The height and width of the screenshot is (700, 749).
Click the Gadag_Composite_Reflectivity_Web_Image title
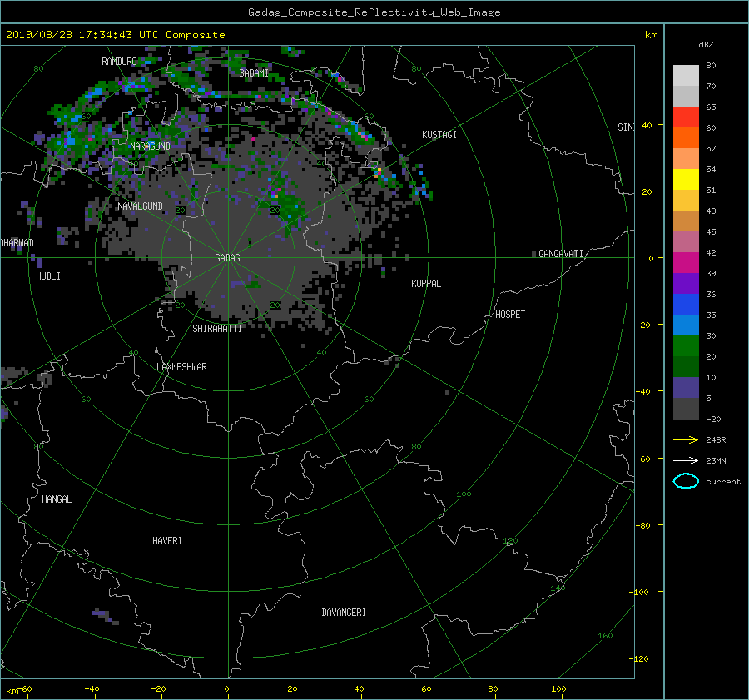374,12
